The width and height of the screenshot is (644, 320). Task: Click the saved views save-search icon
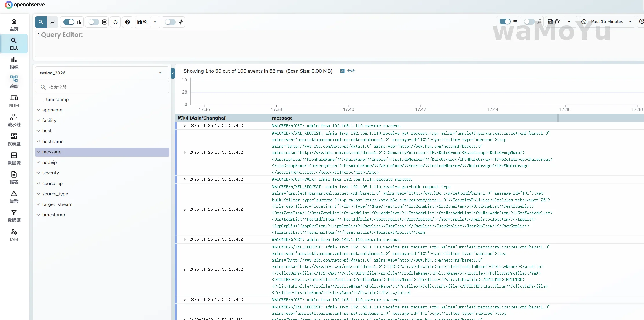[x=142, y=22]
